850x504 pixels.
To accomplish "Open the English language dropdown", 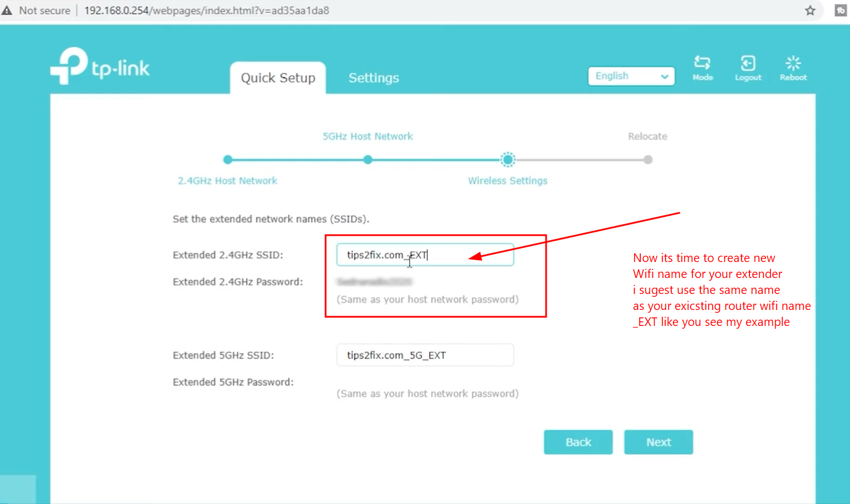I will (x=631, y=76).
